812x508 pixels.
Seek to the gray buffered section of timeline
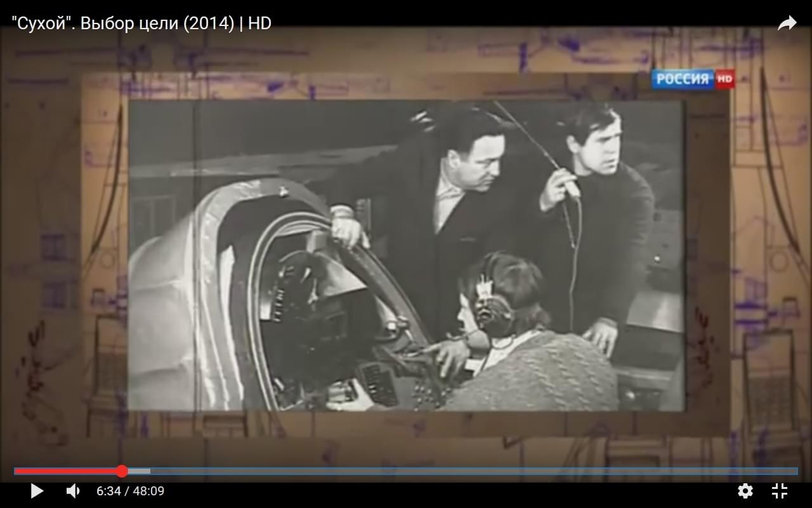click(140, 471)
